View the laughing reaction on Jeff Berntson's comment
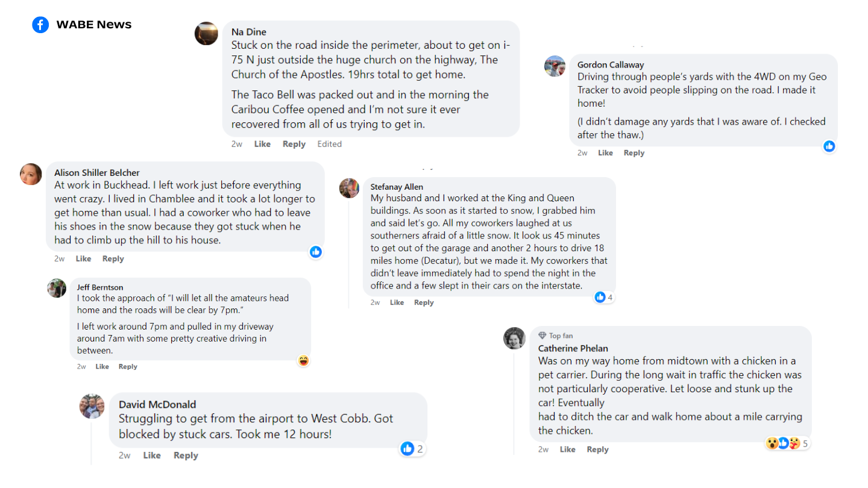This screenshot has width=868, height=488. [x=303, y=360]
